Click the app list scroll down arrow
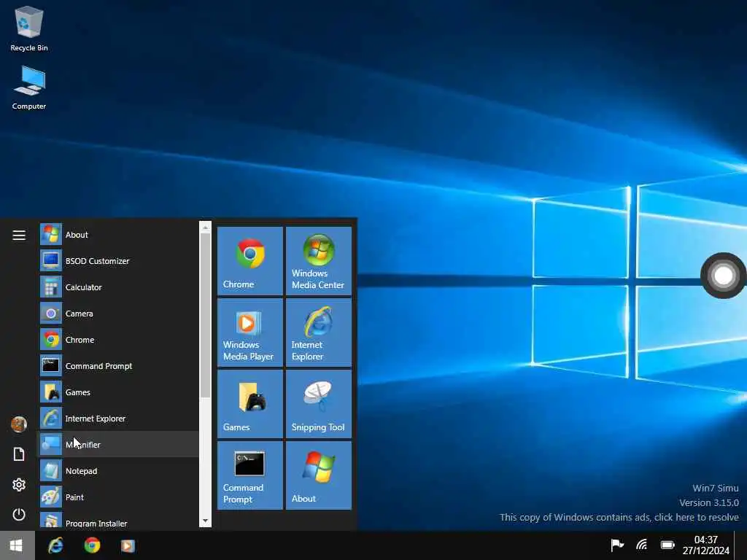747x560 pixels. 205,521
